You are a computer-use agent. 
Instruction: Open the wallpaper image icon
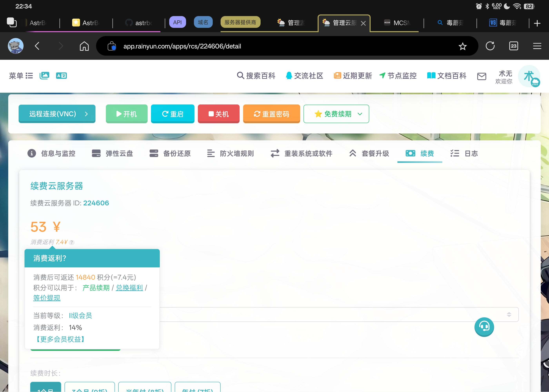coord(45,75)
